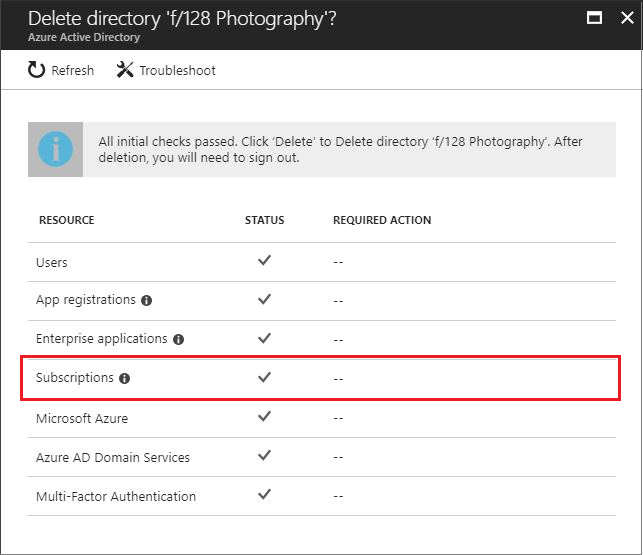This screenshot has height=555, width=643.
Task: Click the REQUIRED ACTION column header
Action: tap(382, 220)
